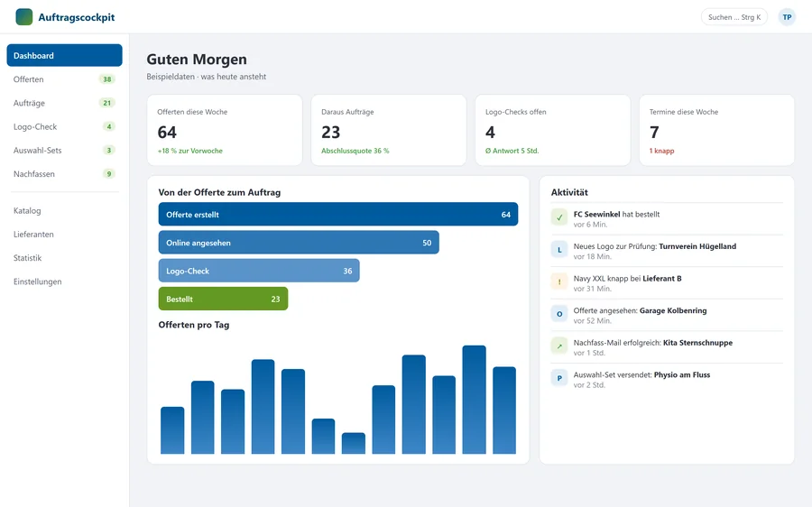
Task: Click the 3 badge next to Auswahl-Sets
Action: click(109, 150)
